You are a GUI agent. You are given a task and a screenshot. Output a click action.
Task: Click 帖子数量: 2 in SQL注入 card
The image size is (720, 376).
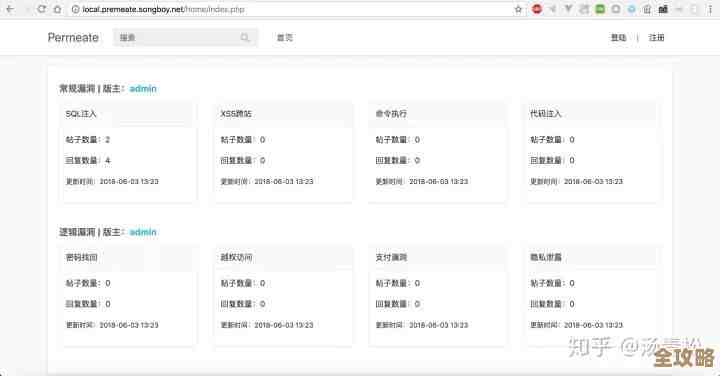88,140
